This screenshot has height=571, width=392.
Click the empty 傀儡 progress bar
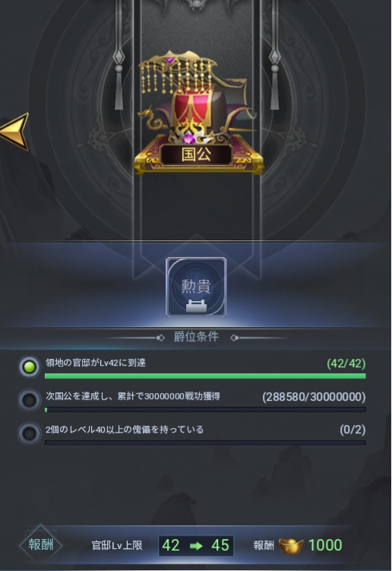point(205,443)
